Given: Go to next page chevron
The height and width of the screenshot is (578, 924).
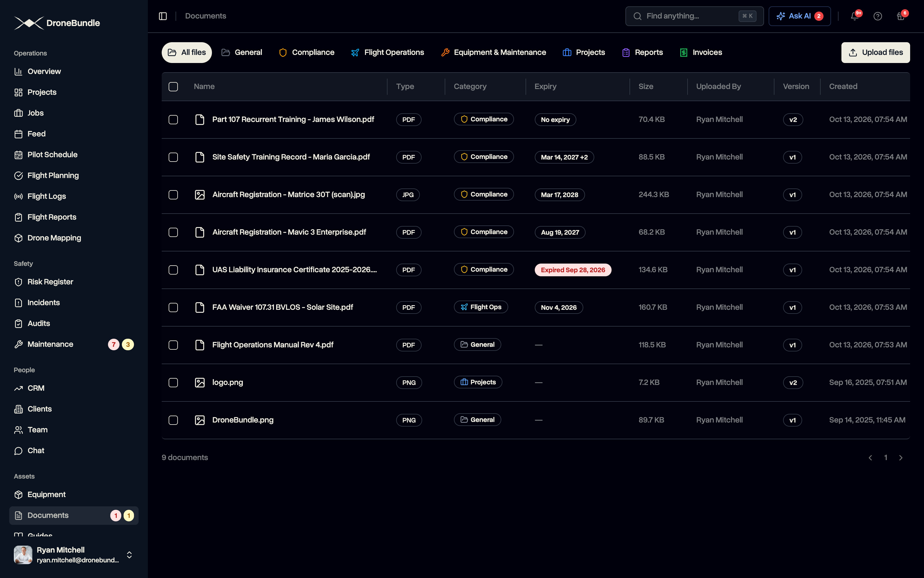Looking at the screenshot, I should tap(901, 457).
